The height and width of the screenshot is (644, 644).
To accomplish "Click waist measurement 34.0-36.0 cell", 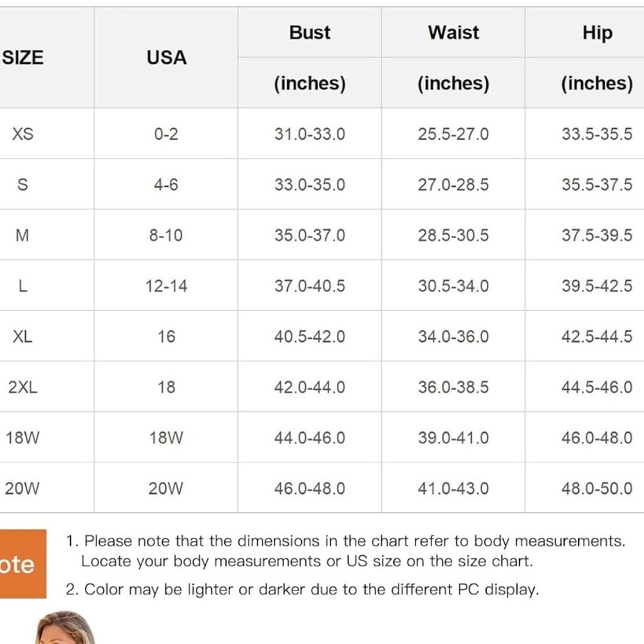I will (x=453, y=337).
